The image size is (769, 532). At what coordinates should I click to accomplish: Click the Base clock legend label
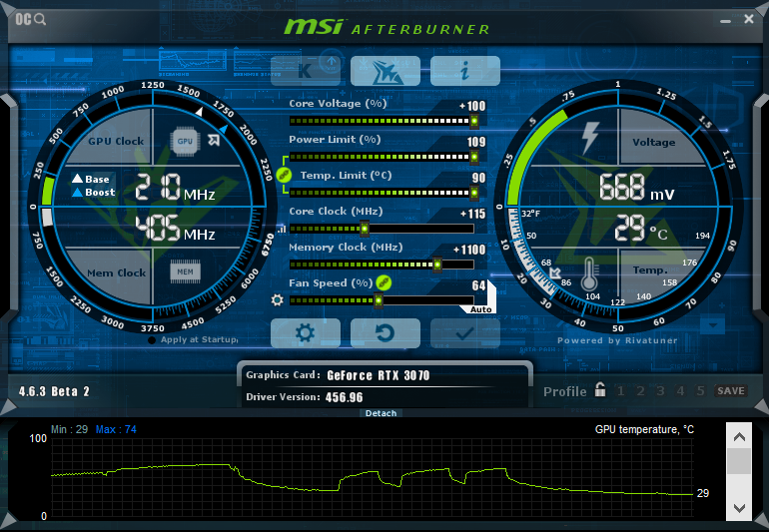(x=91, y=179)
